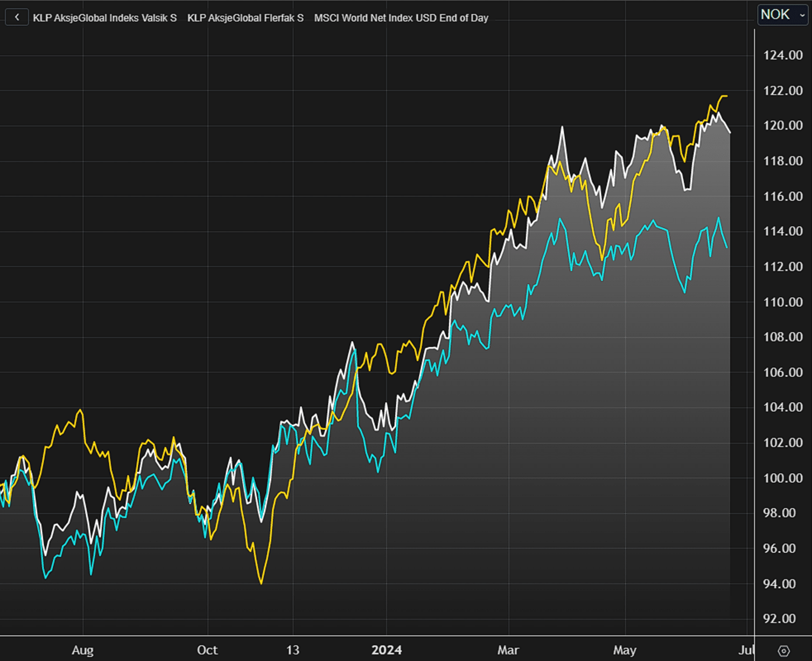Select KLP AksjeGlobal Flerfak S legend
Viewport: 812px width, 661px height.
coord(246,18)
